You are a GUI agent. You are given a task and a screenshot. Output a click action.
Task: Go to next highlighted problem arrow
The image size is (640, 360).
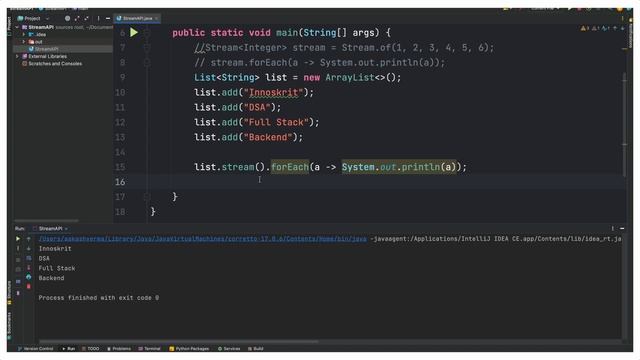coord(622,28)
